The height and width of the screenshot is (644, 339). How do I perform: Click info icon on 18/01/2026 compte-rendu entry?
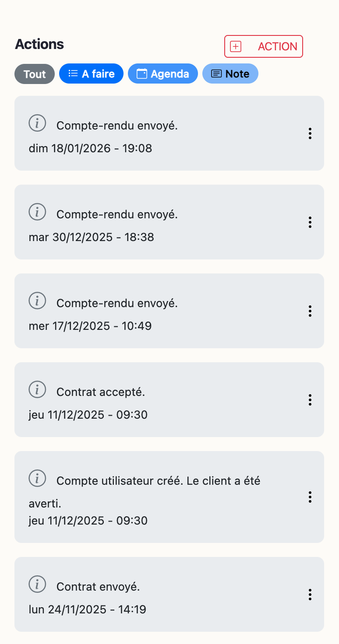tap(37, 123)
